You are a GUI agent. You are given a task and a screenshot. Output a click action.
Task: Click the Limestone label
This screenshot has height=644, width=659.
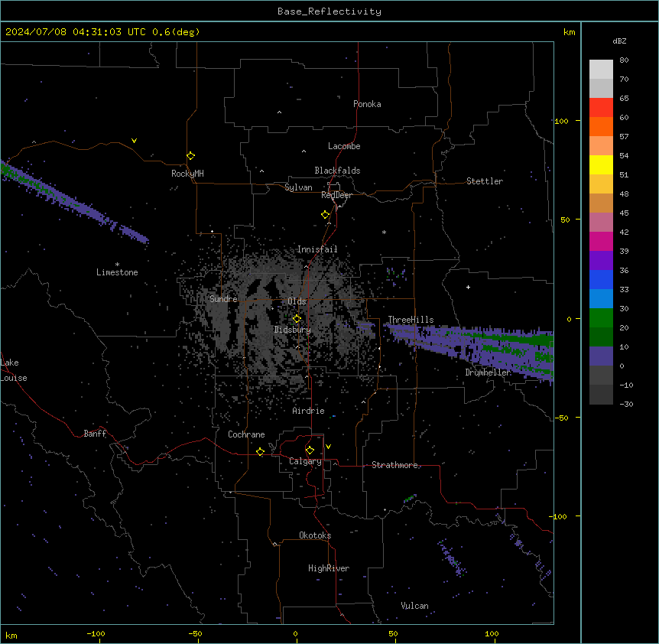[117, 272]
